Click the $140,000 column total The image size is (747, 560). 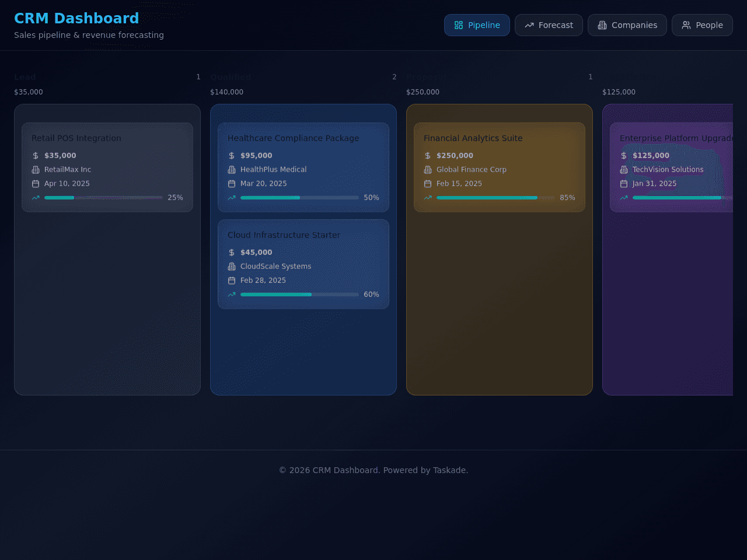(x=227, y=92)
